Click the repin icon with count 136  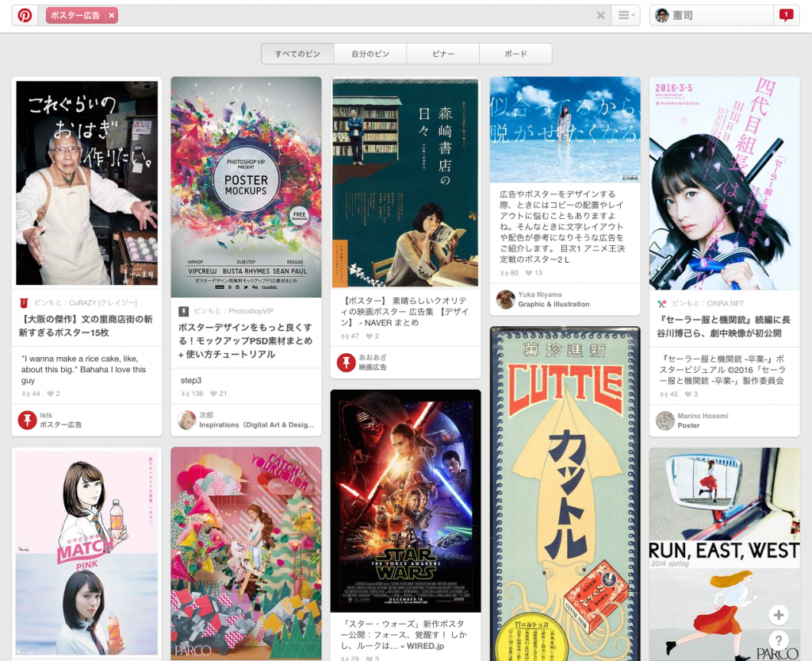(185, 394)
